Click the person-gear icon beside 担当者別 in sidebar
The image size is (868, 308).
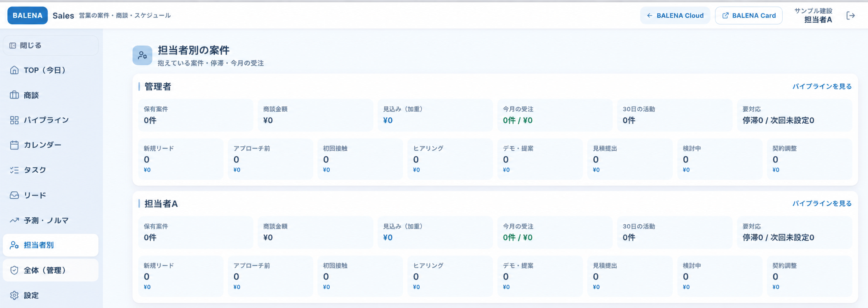pyautogui.click(x=14, y=245)
